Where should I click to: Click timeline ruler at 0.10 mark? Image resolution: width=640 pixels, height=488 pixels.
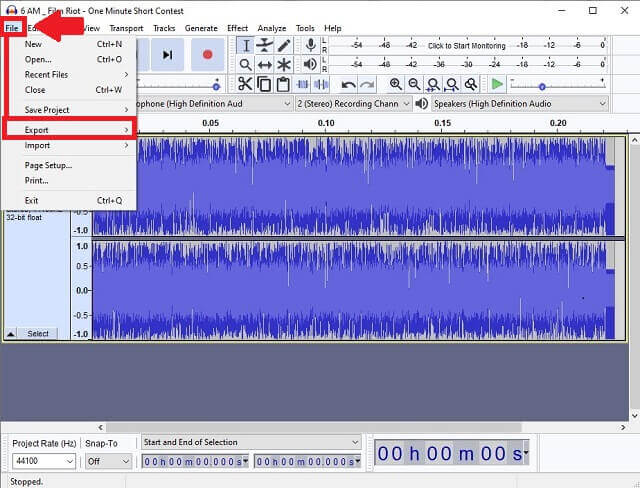coord(326,123)
